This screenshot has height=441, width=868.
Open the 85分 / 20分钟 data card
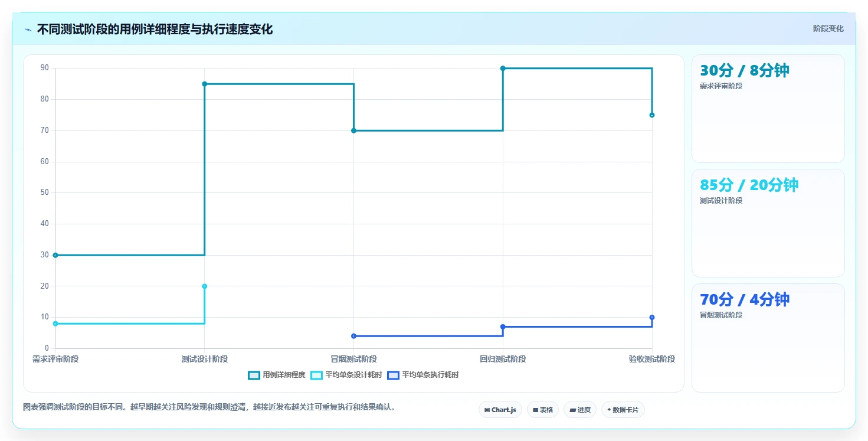tap(768, 223)
